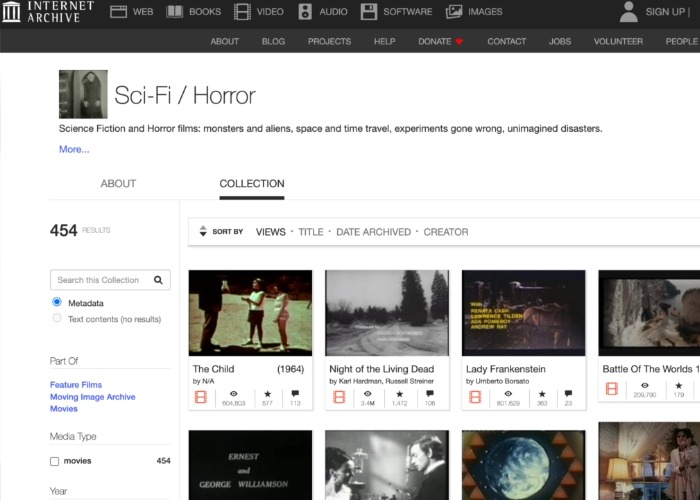Sort results by Title
This screenshot has height=500, width=700.
(x=311, y=232)
